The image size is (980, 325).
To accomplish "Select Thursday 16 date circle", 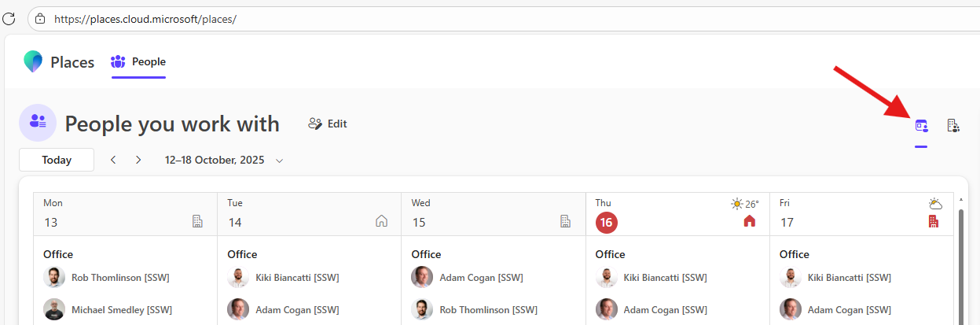I will click(x=607, y=223).
